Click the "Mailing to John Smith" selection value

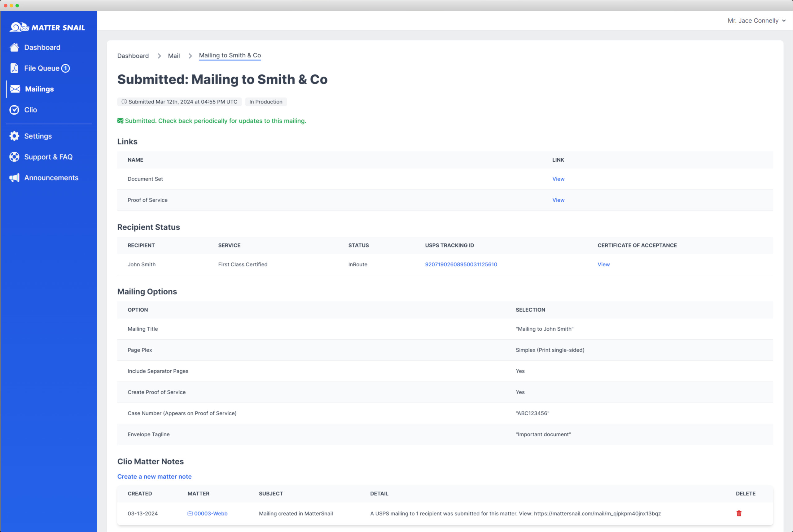pyautogui.click(x=544, y=329)
